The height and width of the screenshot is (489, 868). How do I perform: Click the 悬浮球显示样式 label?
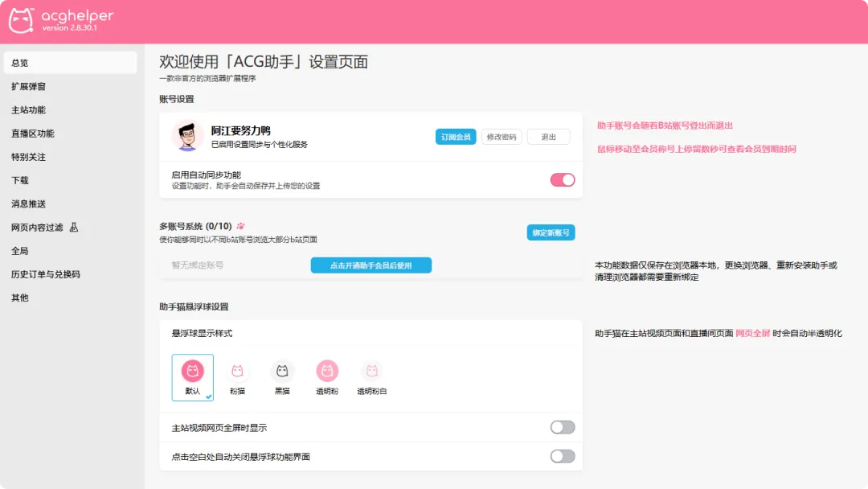(x=202, y=334)
